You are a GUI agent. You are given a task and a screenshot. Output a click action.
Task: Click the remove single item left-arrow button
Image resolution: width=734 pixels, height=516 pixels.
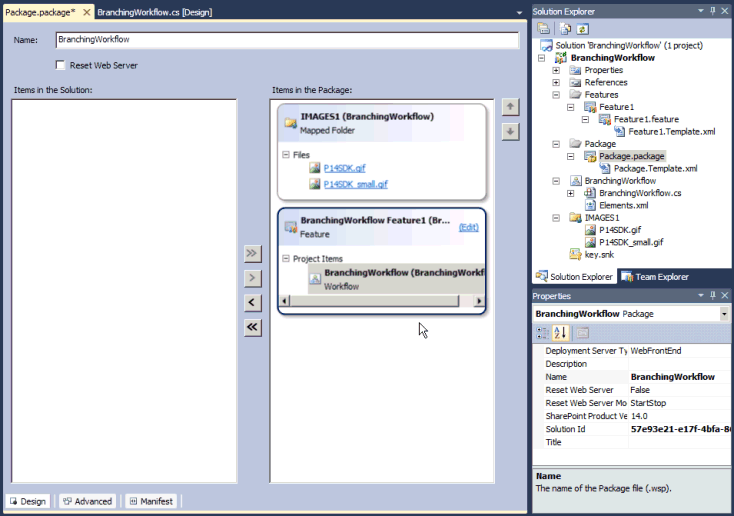253,302
